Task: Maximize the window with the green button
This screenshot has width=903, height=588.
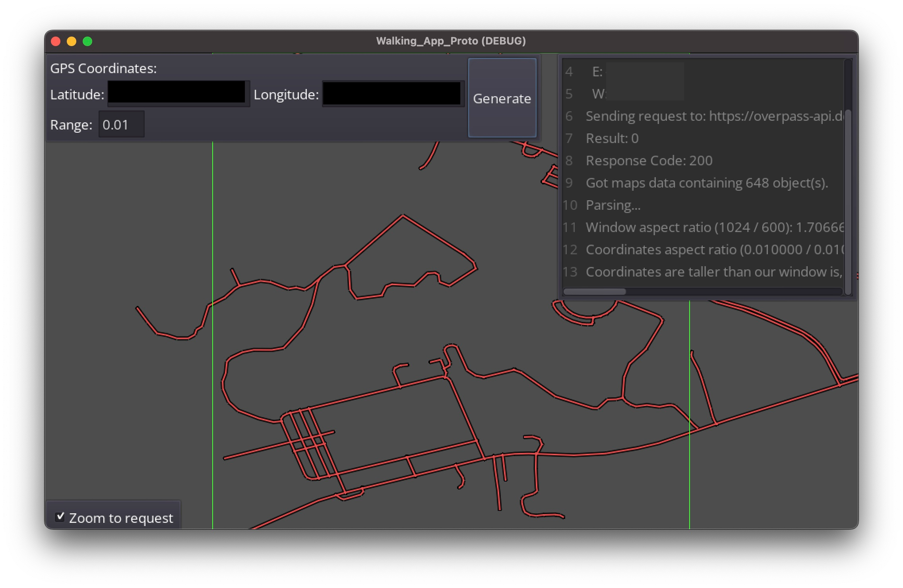Action: pos(87,41)
